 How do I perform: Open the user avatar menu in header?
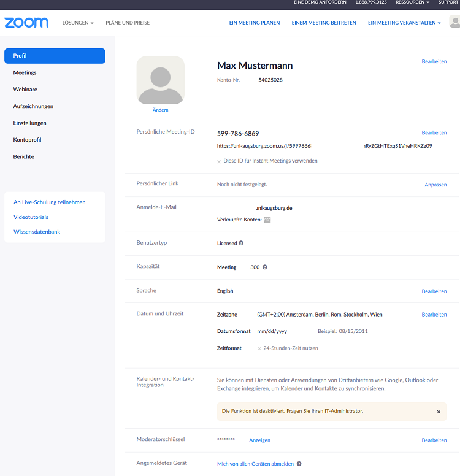[x=454, y=22]
